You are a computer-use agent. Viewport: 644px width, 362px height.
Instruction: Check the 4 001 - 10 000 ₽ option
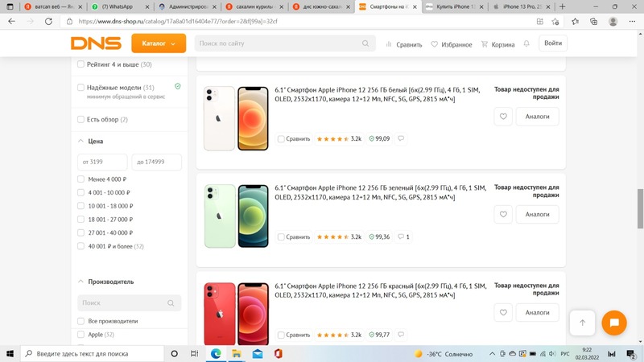coord(81,192)
